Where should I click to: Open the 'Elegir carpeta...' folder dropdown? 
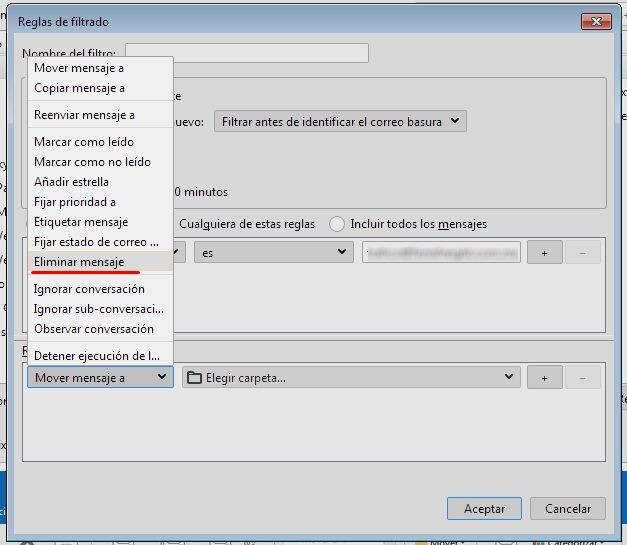(351, 377)
